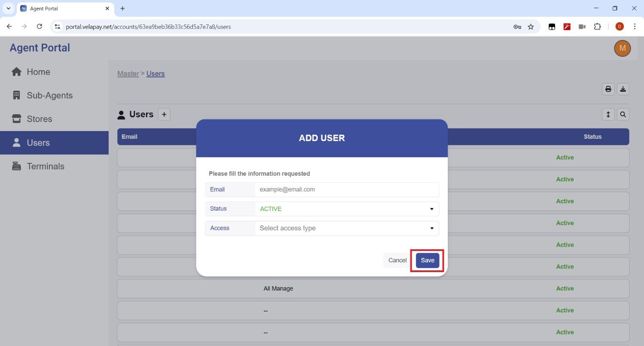Click the password key icon in address bar
Screen dimensions: 644x346
coord(517,27)
